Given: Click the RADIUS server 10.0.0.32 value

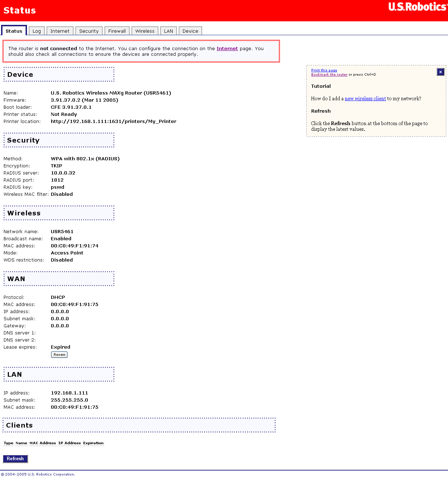Looking at the screenshot, I should pyautogui.click(x=63, y=173).
